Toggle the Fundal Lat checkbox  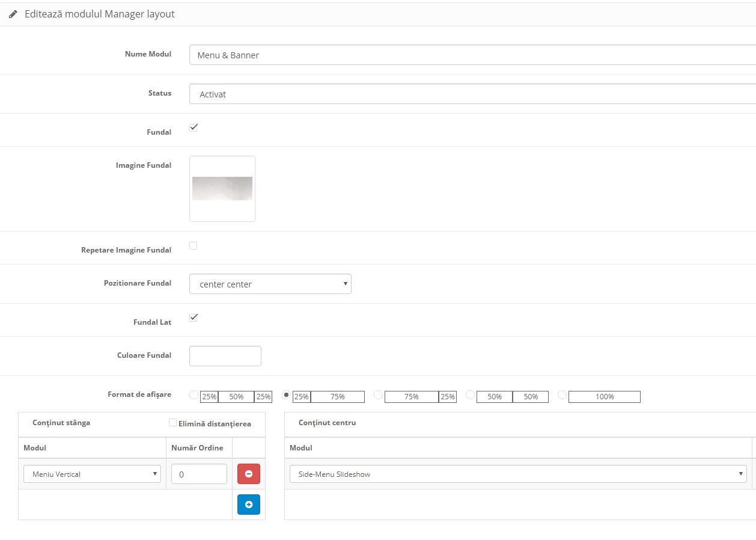coord(194,318)
